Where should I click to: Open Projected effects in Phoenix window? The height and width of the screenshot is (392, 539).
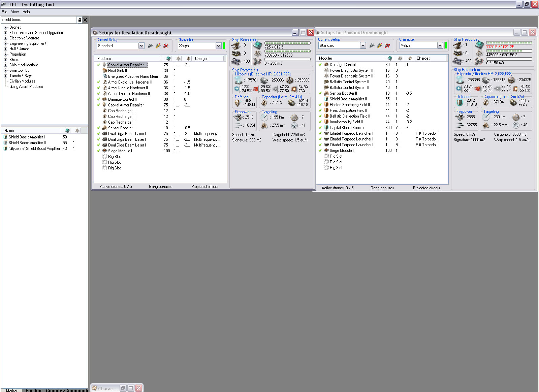[426, 188]
